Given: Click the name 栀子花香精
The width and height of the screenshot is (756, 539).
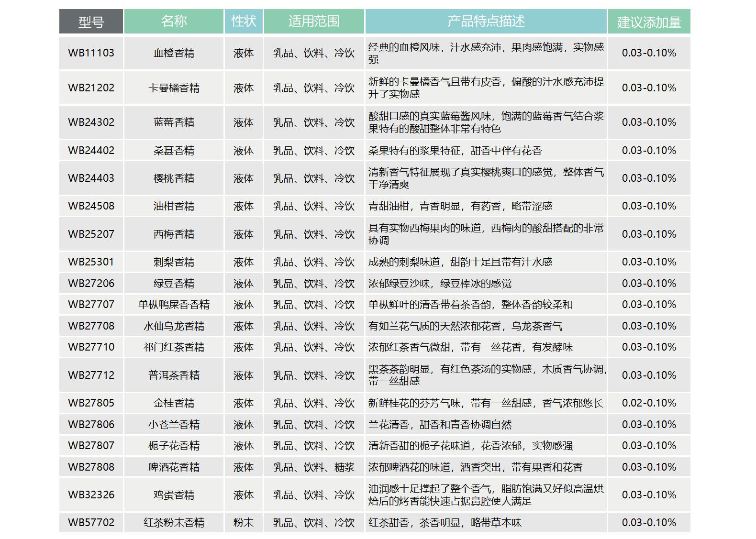Looking at the screenshot, I should click(x=174, y=446).
